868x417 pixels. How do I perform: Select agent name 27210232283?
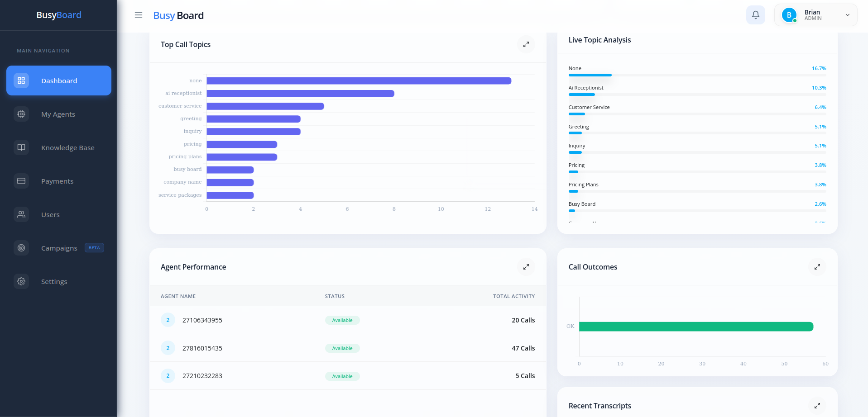click(202, 376)
